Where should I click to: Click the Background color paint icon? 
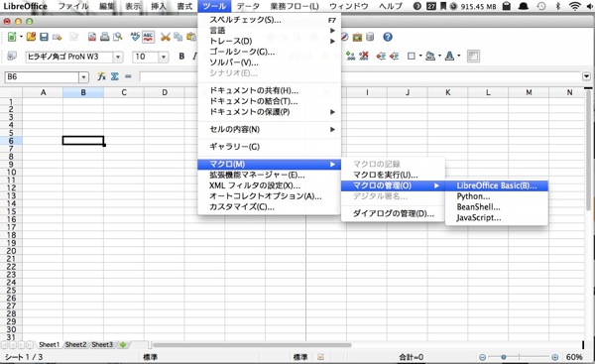tap(430, 57)
